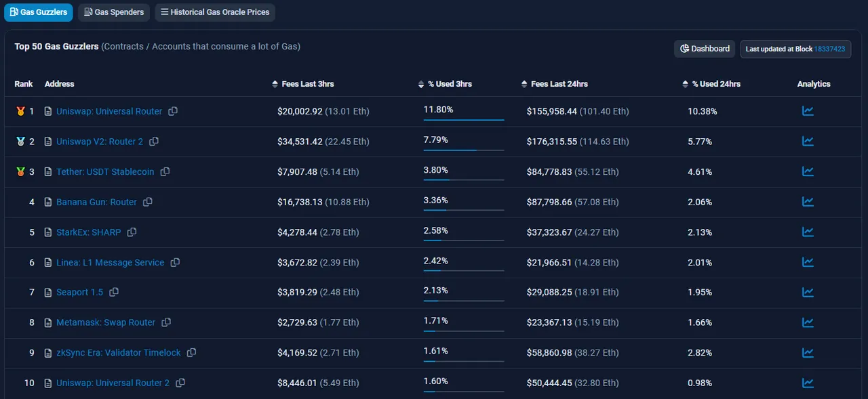Switch to the Gas Spenders tab

click(114, 12)
